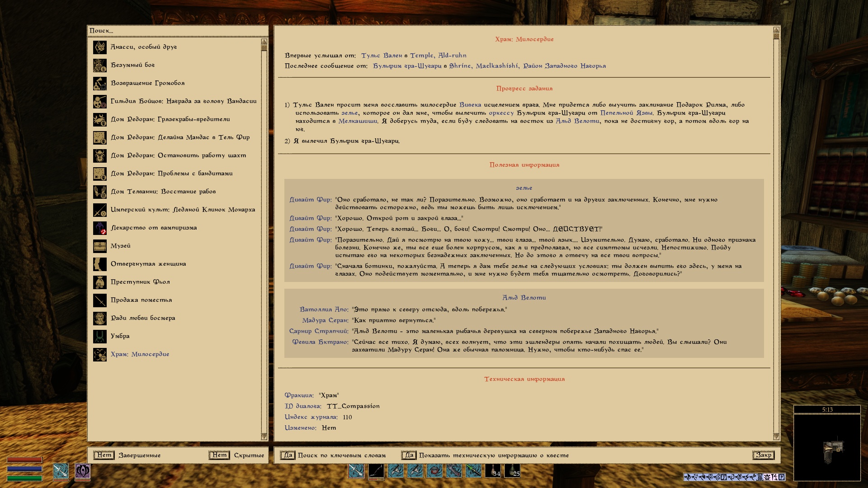The height and width of the screenshot is (488, 868).
Task: Open the Анасси, особый друг quest entry
Action: click(143, 47)
